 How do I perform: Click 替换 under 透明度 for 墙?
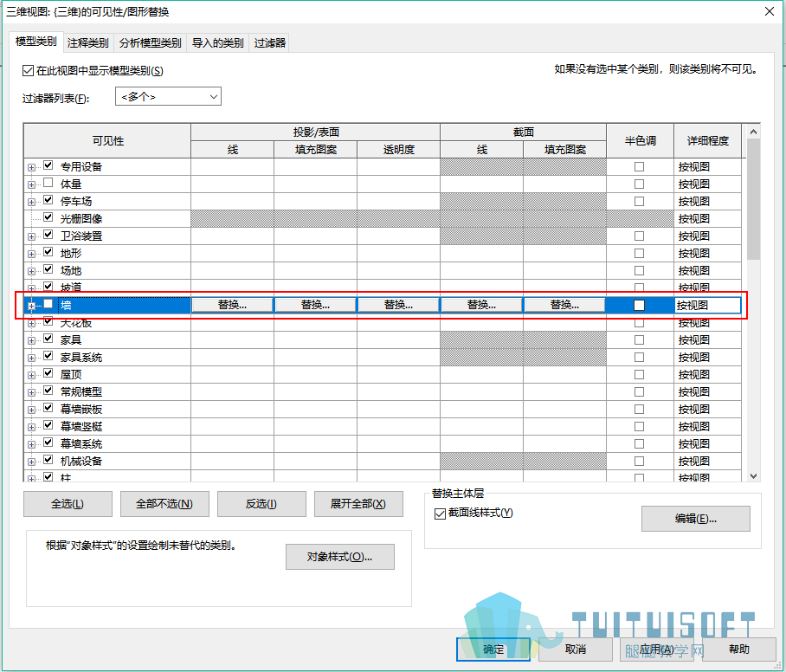point(398,305)
